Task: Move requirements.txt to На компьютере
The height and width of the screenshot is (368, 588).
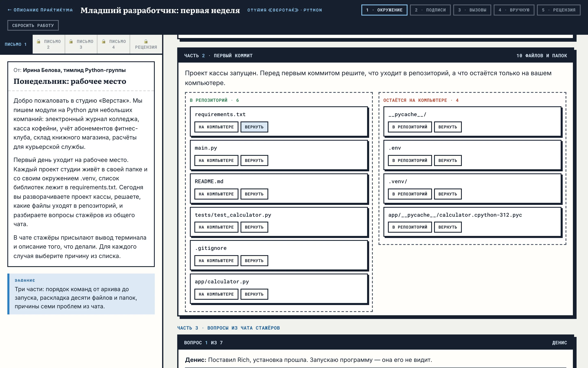Action: [x=216, y=127]
